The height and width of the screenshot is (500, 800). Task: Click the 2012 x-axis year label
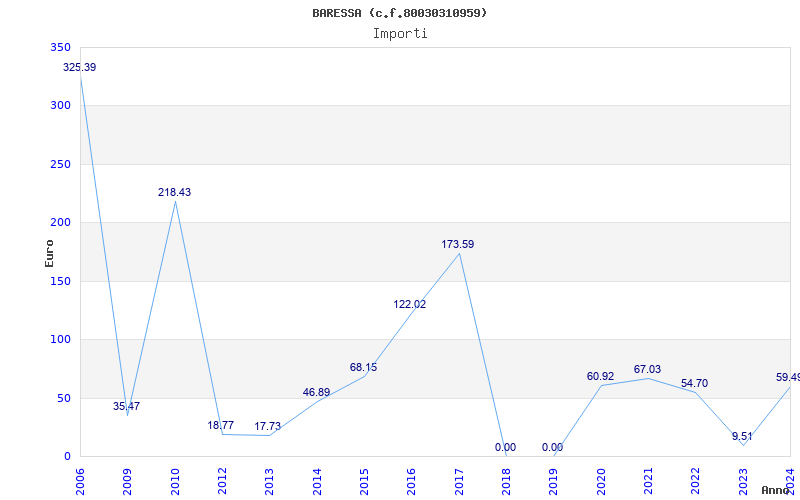(x=222, y=482)
